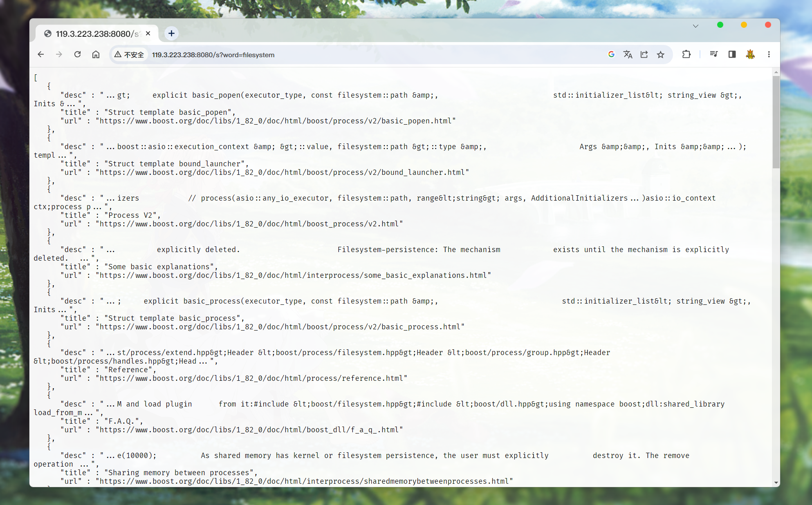Open the Pokémon profile avatar

pos(751,54)
